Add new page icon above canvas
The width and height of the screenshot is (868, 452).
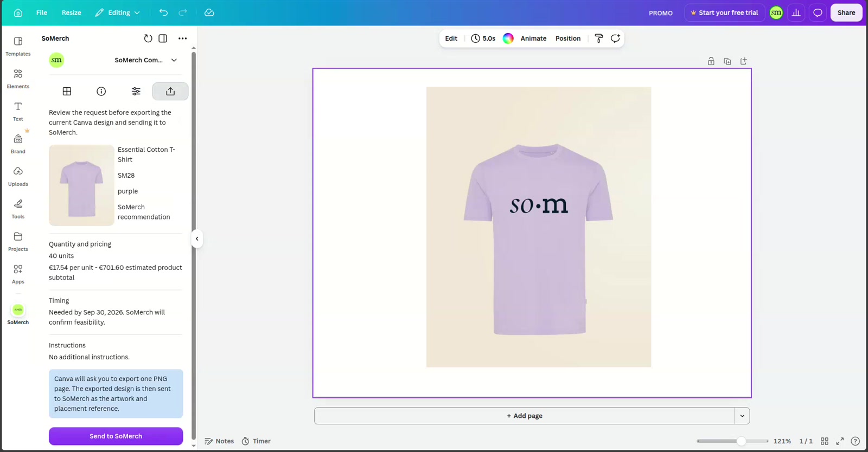[744, 61]
